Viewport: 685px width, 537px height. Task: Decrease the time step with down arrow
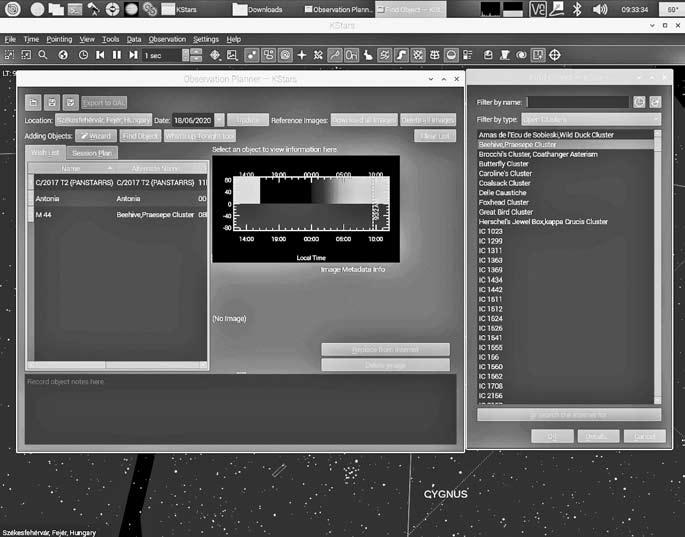tap(197, 59)
